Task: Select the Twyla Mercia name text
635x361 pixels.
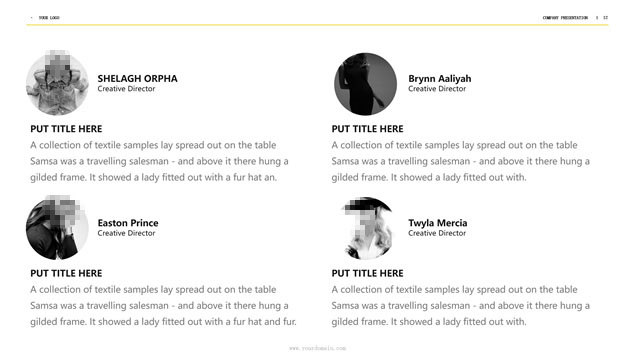Action: tap(437, 223)
